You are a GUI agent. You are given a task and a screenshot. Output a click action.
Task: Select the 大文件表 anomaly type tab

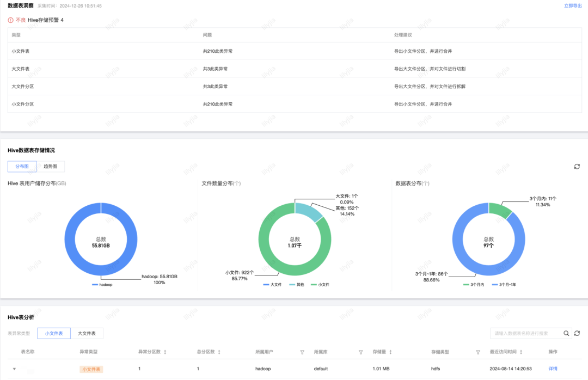[x=87, y=333]
